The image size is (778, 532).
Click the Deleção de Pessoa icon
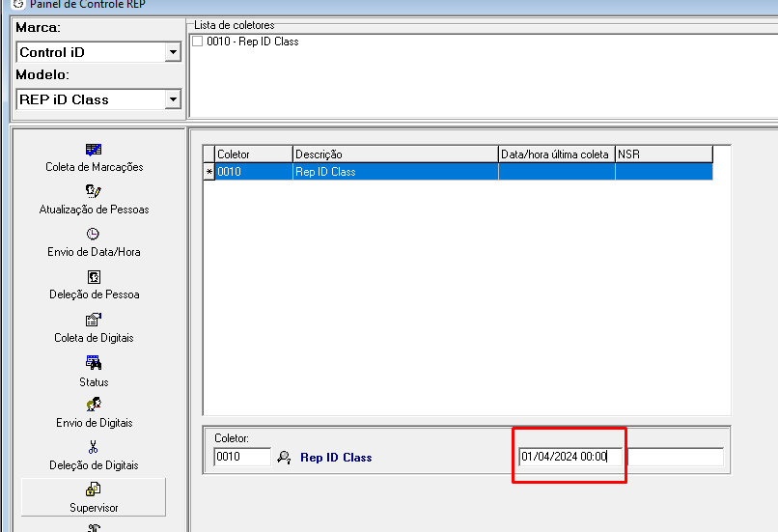pos(94,276)
